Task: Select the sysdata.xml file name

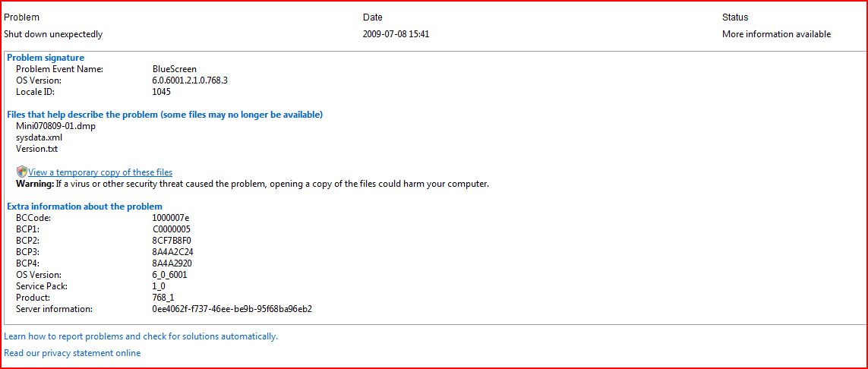Action: pos(39,137)
